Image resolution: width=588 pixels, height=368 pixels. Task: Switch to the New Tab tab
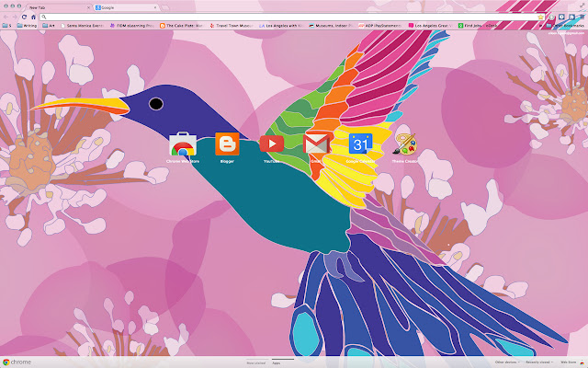tap(55, 6)
